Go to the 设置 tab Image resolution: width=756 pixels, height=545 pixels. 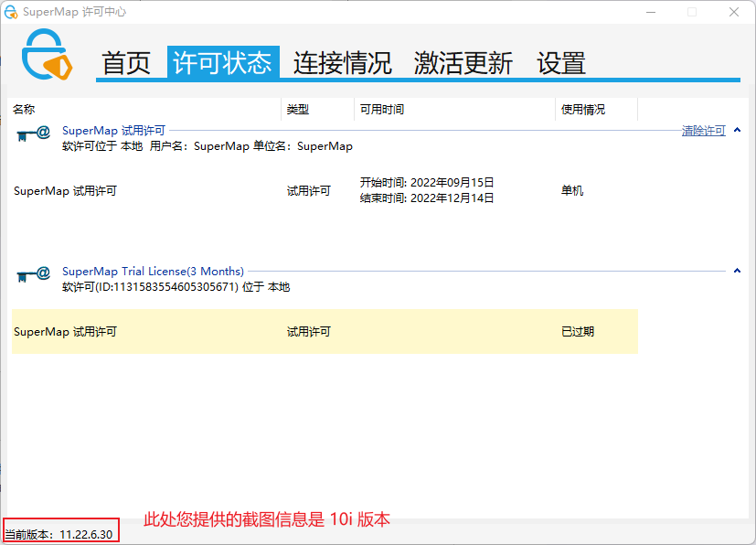[x=561, y=63]
